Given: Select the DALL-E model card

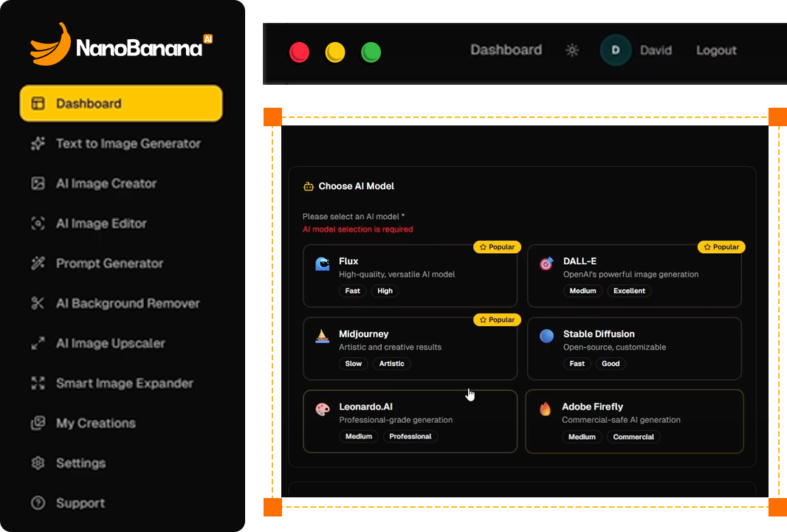Looking at the screenshot, I should point(634,276).
